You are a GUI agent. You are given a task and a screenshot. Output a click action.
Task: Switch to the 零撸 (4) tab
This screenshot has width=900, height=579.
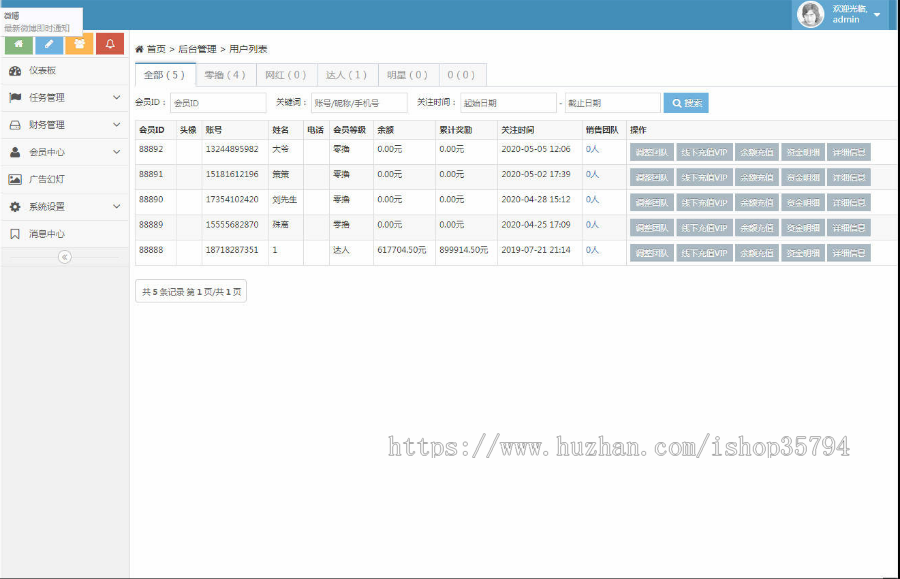(x=225, y=75)
